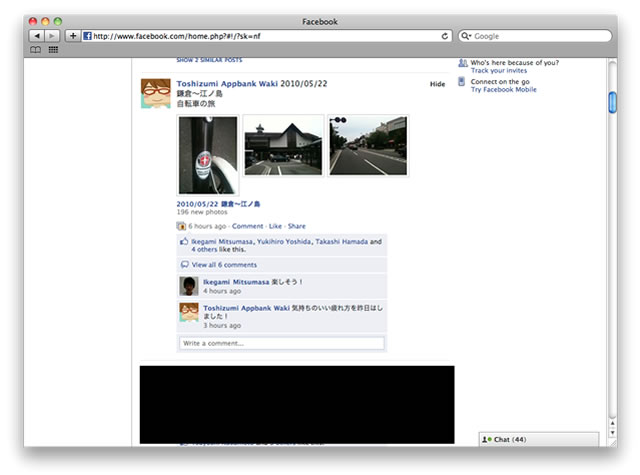Click the Like link under the post
640x475 pixels.
point(275,226)
